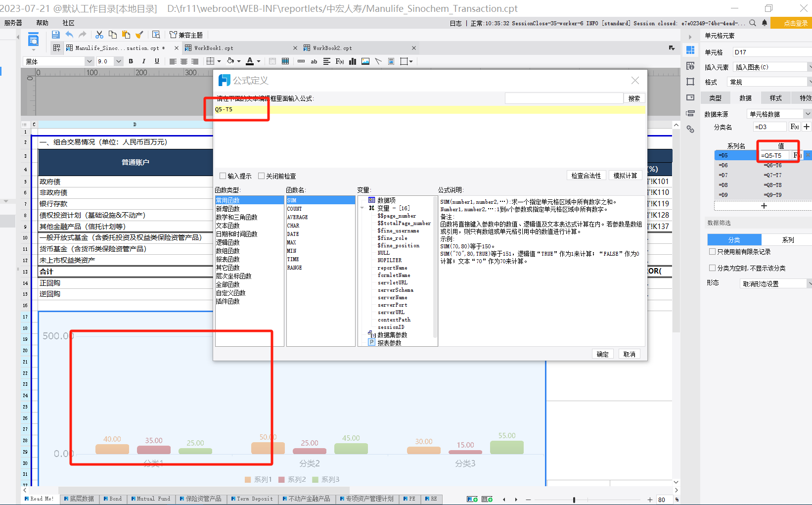The height and width of the screenshot is (505, 812).
Task: Select the 系列 filter toggle
Action: pyautogui.click(x=788, y=240)
